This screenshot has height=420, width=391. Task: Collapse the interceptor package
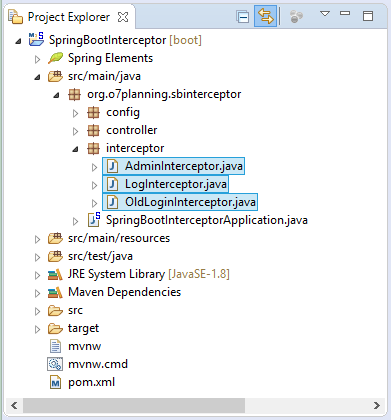(76, 149)
